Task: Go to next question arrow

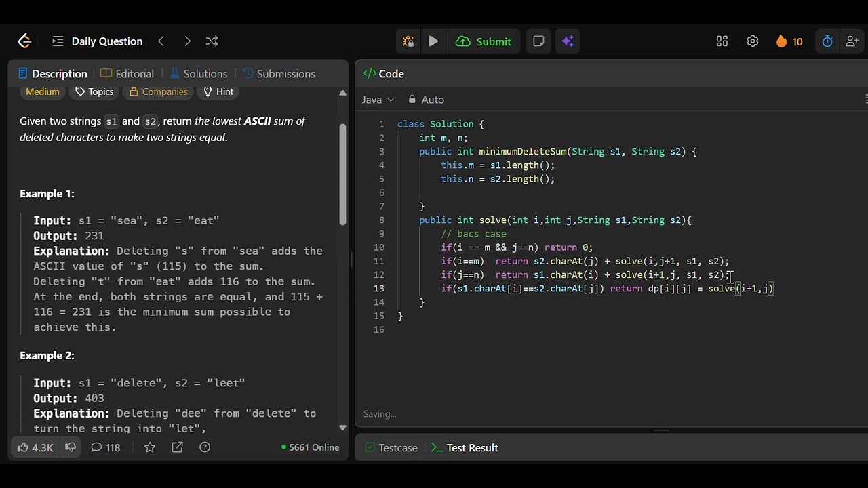Action: click(186, 41)
